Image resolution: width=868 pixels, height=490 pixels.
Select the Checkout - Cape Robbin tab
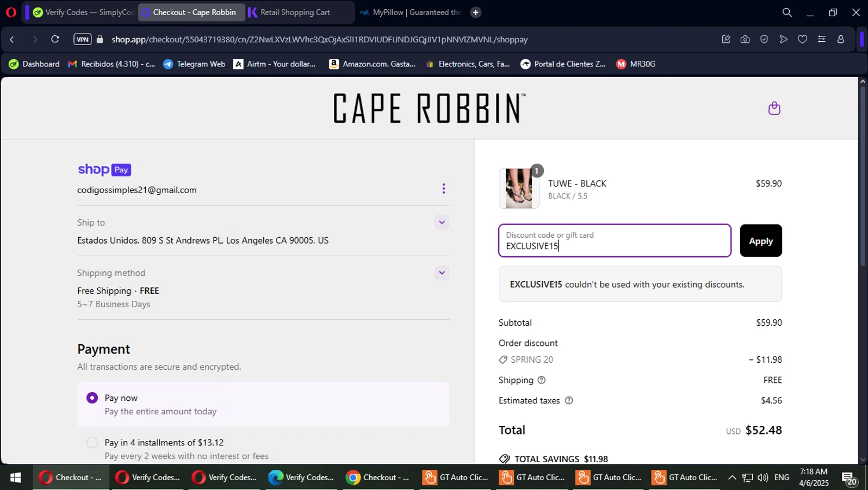191,12
